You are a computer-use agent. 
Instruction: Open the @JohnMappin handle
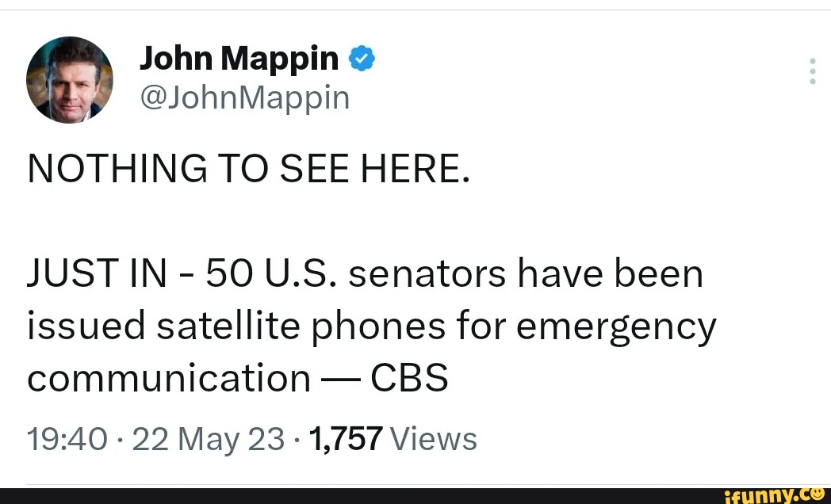pos(244,97)
